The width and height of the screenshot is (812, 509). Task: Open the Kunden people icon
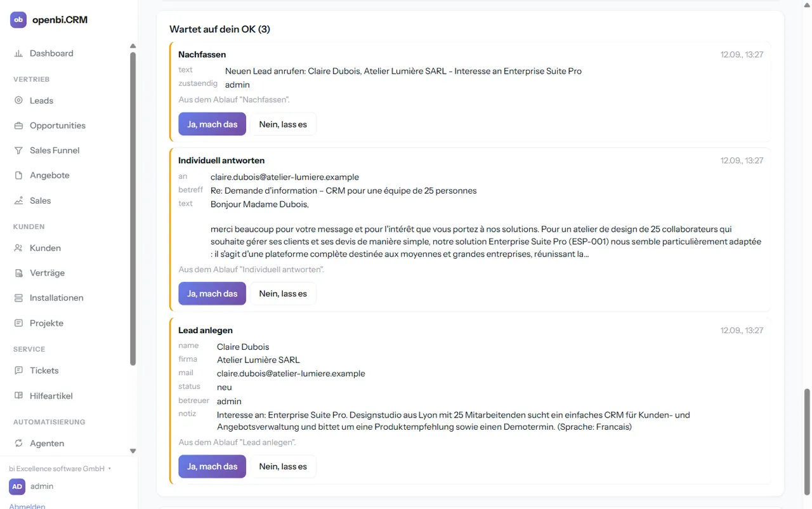coord(18,248)
